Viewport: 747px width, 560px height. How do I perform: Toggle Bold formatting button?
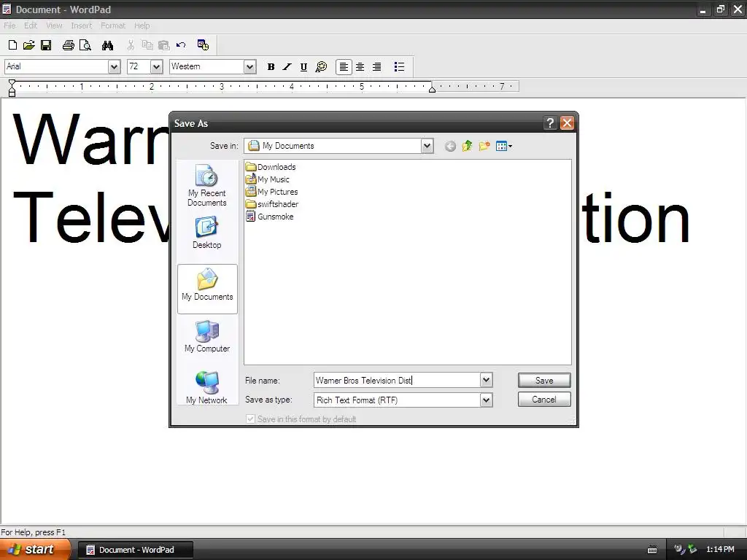[x=271, y=66]
